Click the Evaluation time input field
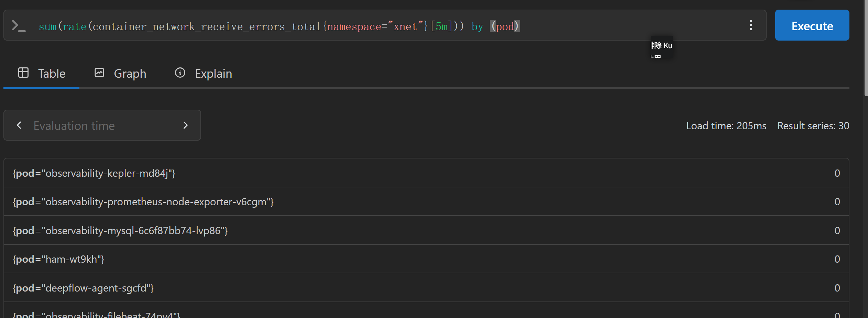Screen dimensions: 868x318 (102, 125)
